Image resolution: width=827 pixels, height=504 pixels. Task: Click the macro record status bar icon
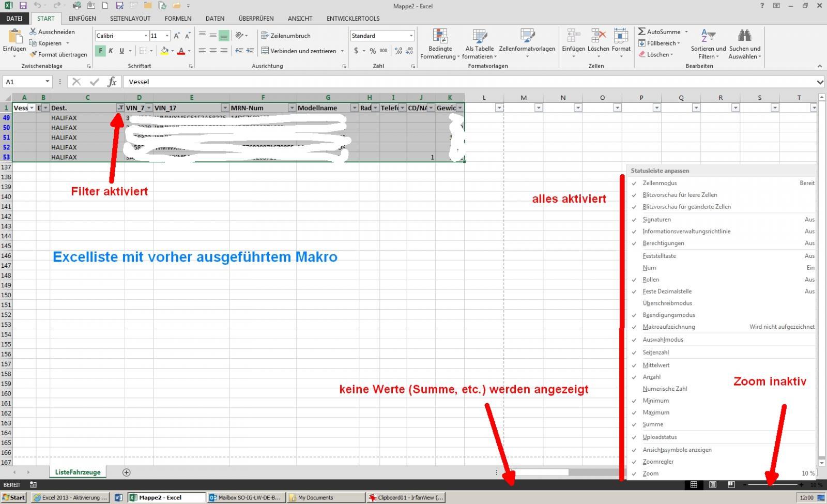[x=34, y=485]
